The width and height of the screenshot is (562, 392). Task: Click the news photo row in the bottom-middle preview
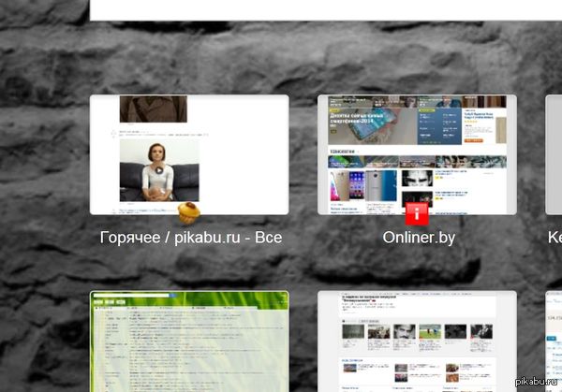click(x=417, y=332)
